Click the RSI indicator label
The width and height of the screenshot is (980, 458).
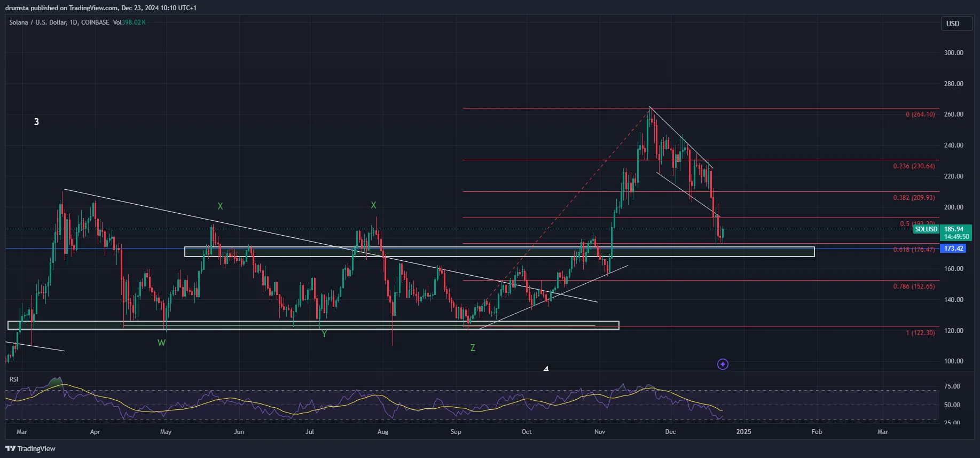coord(14,379)
